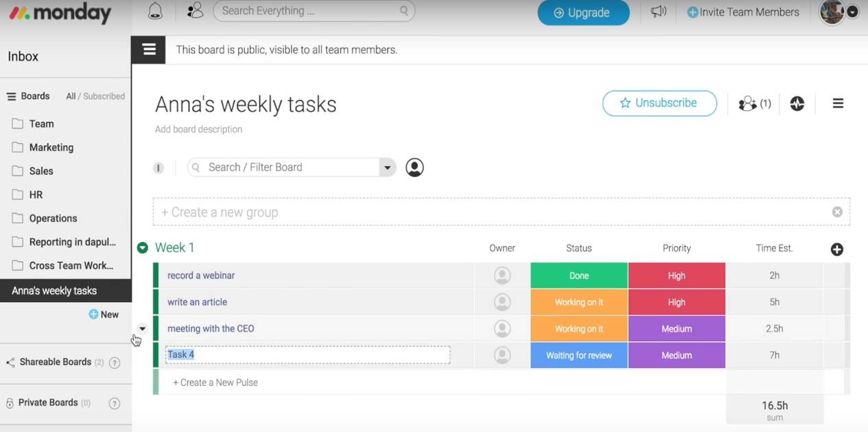Click the team members icon in top bar

tap(195, 11)
